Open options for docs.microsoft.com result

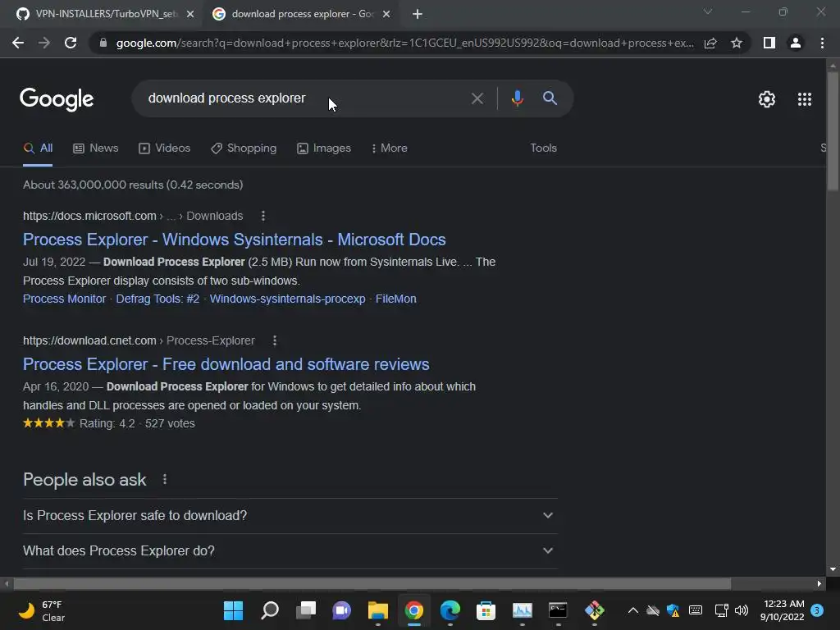[x=263, y=216]
